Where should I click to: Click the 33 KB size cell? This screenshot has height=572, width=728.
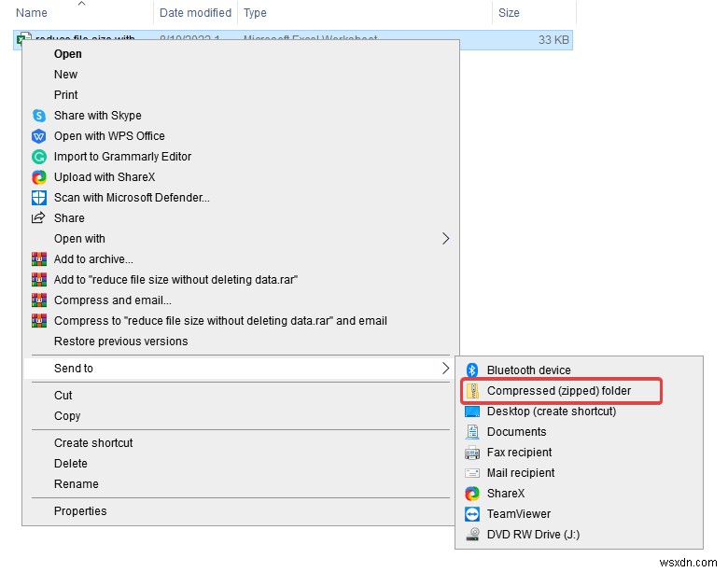point(553,40)
